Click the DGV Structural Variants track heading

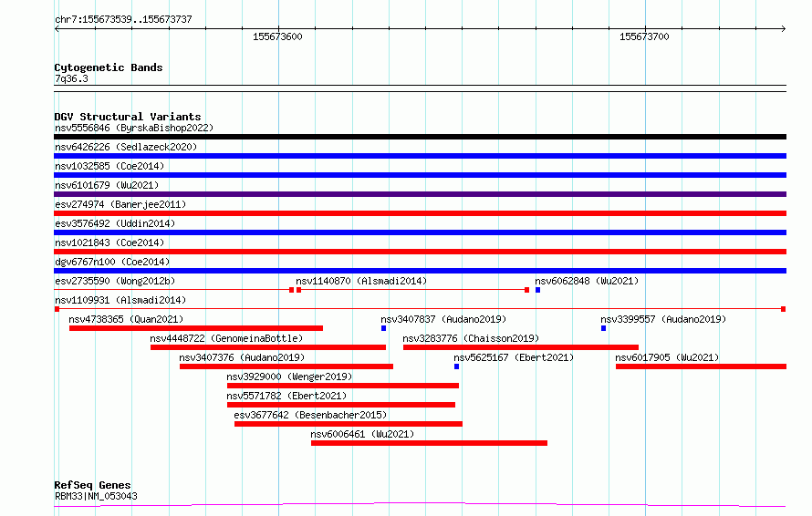click(x=128, y=117)
